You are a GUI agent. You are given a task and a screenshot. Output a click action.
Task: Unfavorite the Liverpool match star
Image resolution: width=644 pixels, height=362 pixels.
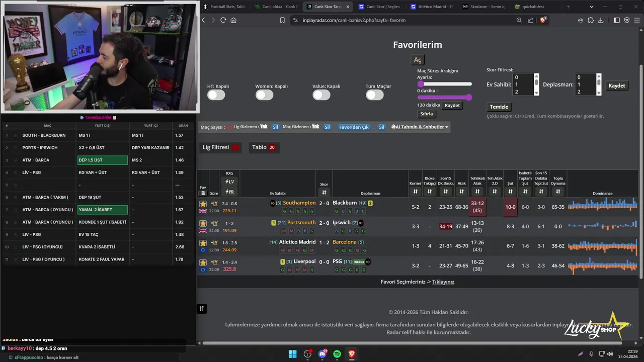[x=203, y=262]
